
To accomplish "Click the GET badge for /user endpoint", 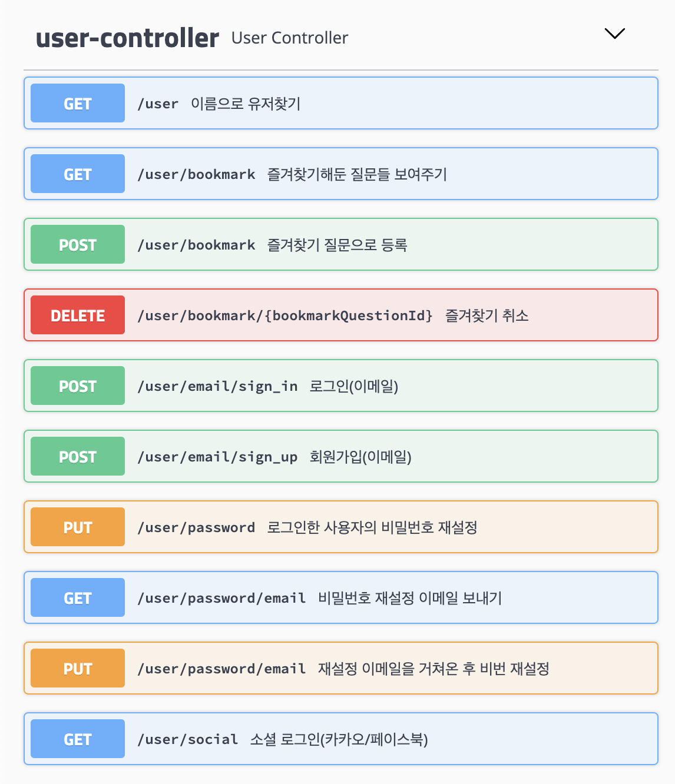I will (77, 103).
